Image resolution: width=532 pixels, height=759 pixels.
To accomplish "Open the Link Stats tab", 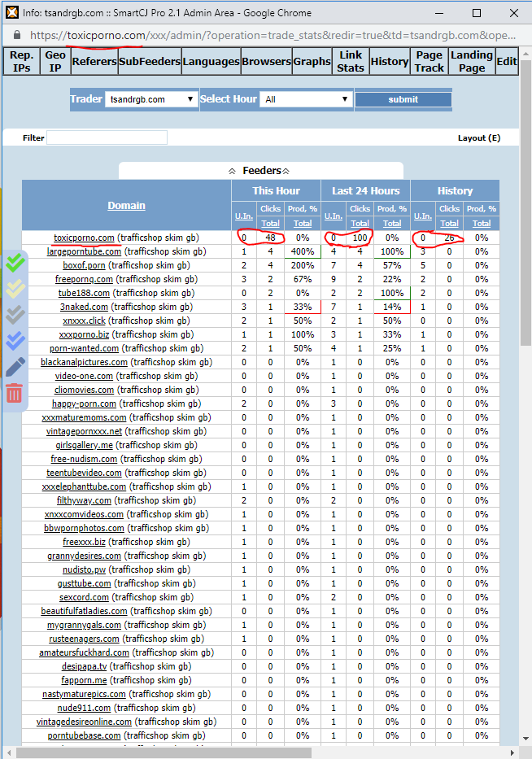I will tap(351, 62).
